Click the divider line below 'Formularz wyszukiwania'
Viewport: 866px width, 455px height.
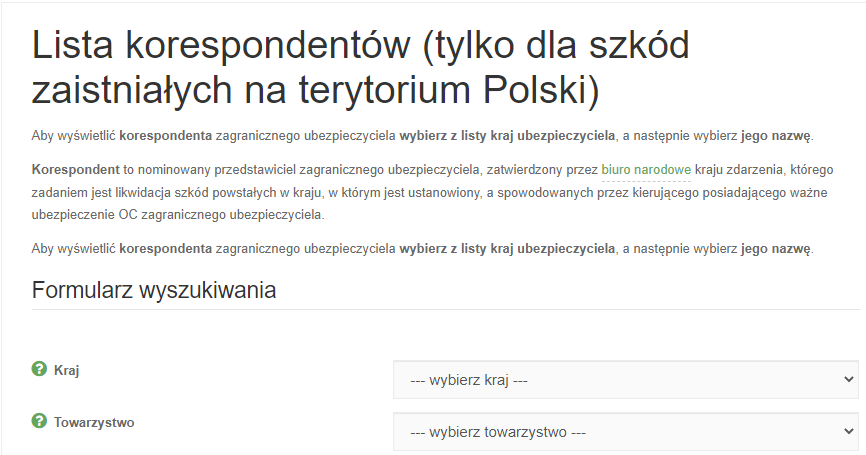click(446, 309)
